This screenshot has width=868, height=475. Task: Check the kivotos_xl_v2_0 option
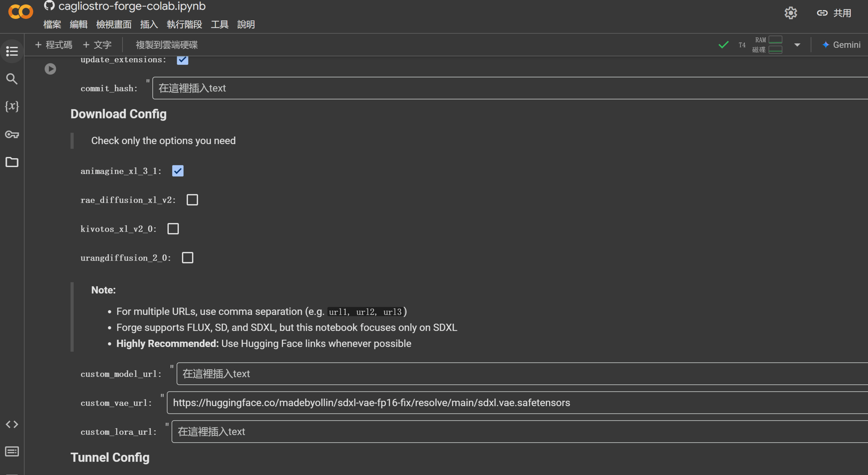tap(173, 229)
